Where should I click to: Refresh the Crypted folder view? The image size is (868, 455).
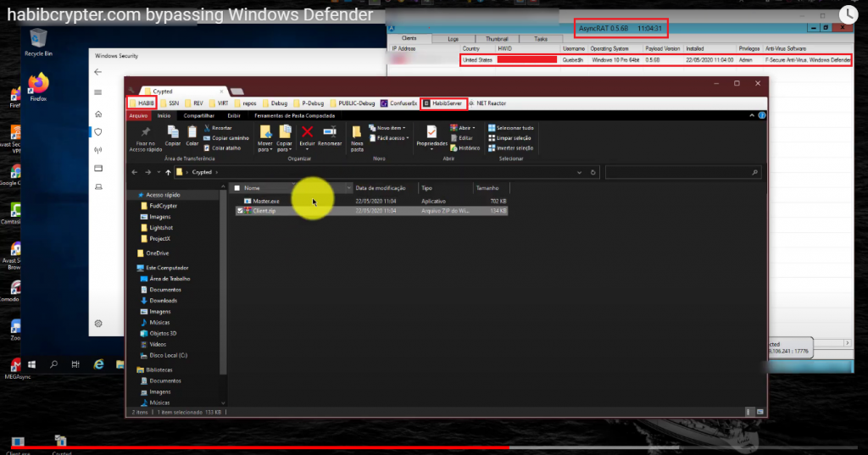(x=593, y=172)
